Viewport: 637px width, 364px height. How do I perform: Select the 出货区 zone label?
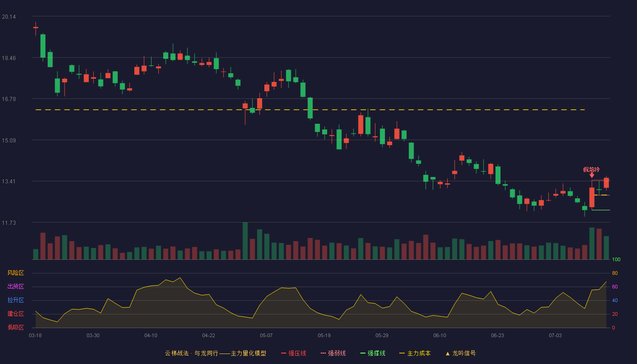pos(15,287)
